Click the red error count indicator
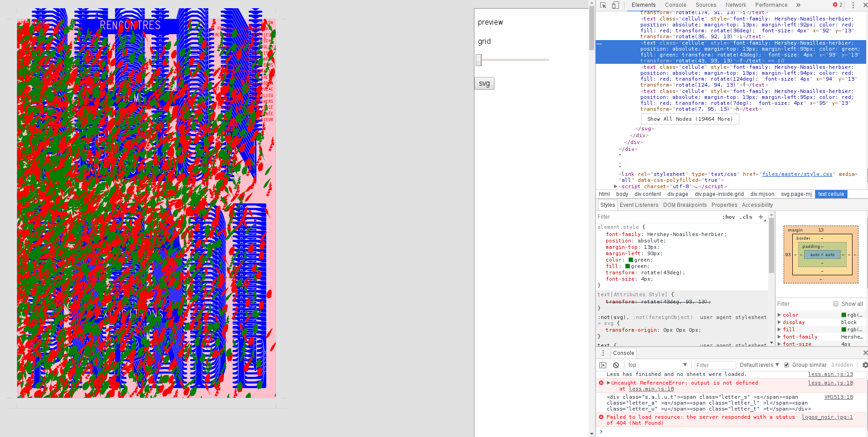This screenshot has width=868, height=437. coord(837,5)
